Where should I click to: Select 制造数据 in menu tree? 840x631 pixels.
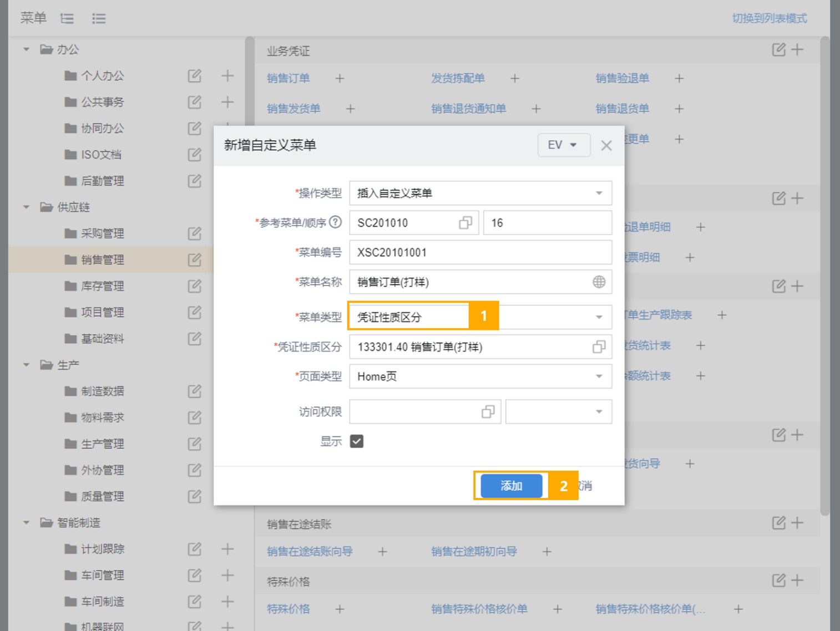point(103,391)
